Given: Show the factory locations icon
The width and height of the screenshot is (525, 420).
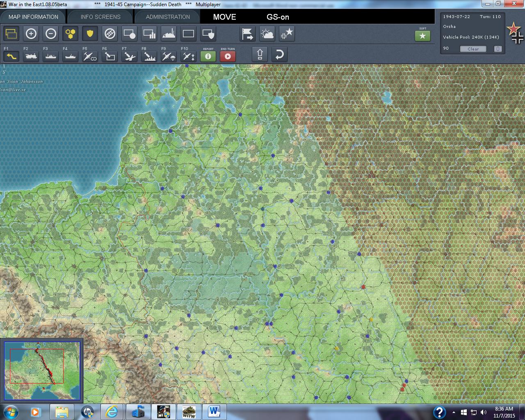Looking at the screenshot, I should coord(169,34).
